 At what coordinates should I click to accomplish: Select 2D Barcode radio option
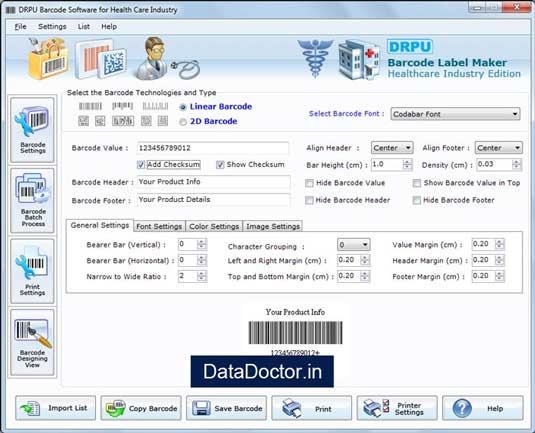pos(183,122)
